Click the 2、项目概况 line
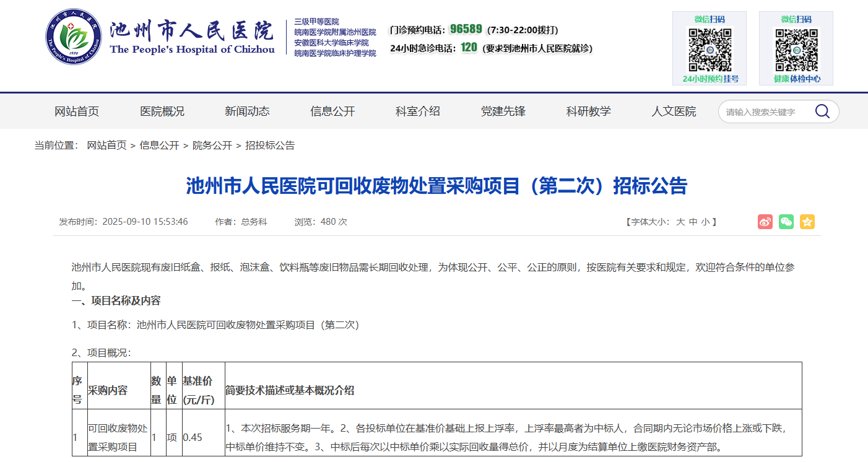Image resolution: width=868 pixels, height=462 pixels. [x=102, y=352]
